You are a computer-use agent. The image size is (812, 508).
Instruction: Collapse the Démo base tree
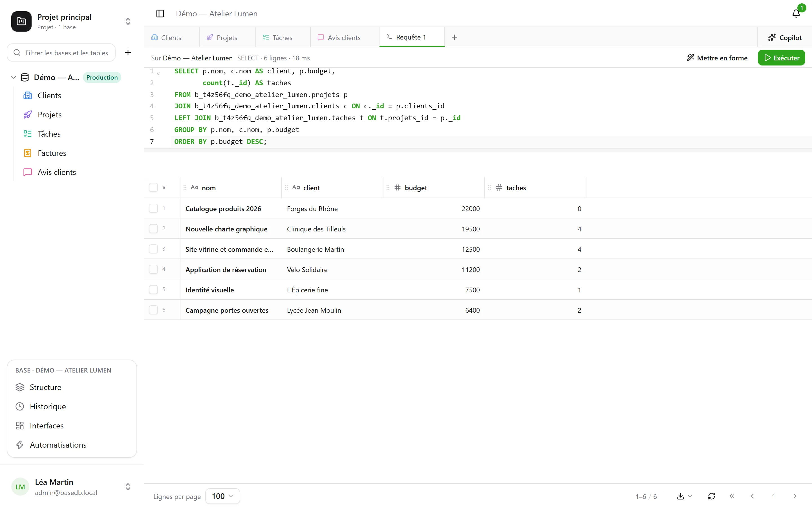(14, 77)
